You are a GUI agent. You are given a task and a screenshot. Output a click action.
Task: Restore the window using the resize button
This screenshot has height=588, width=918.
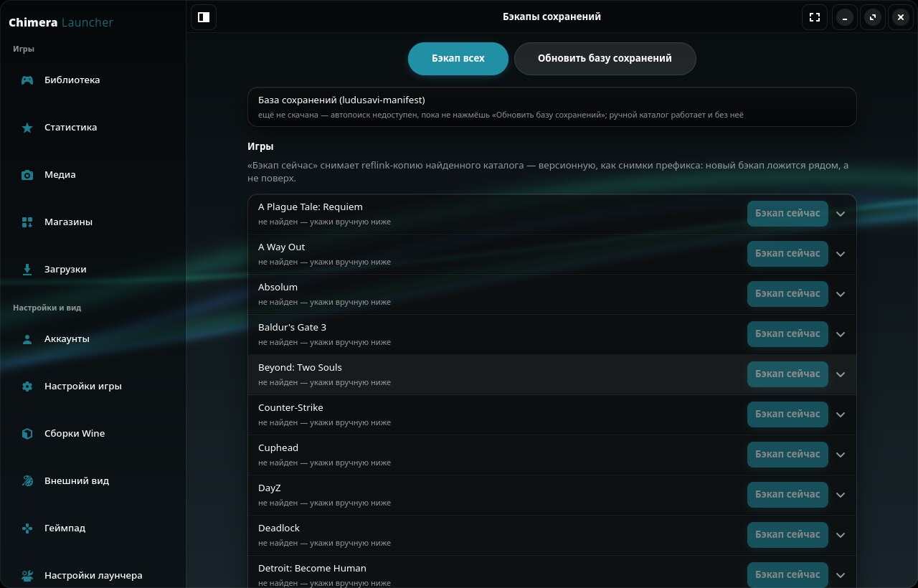point(873,17)
